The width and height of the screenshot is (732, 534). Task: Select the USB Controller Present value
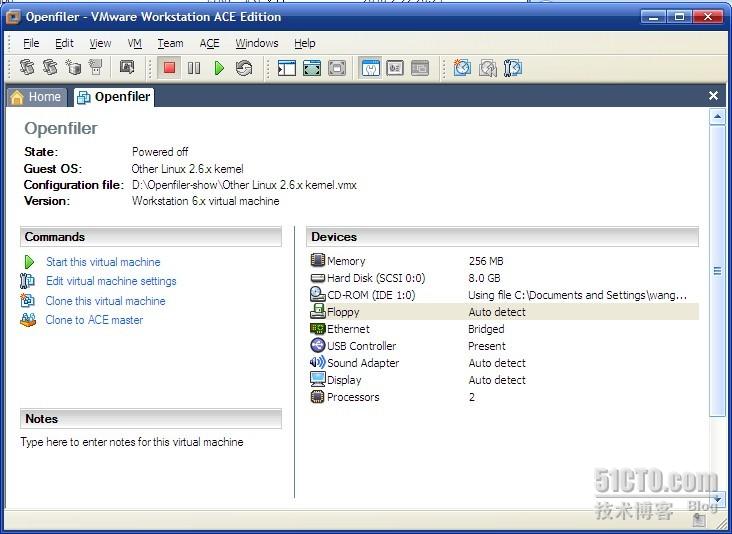tap(486, 346)
